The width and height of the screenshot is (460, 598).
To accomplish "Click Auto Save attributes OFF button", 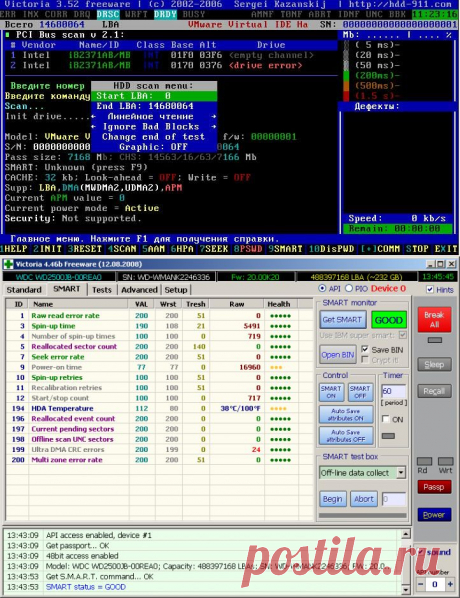I will click(x=346, y=436).
